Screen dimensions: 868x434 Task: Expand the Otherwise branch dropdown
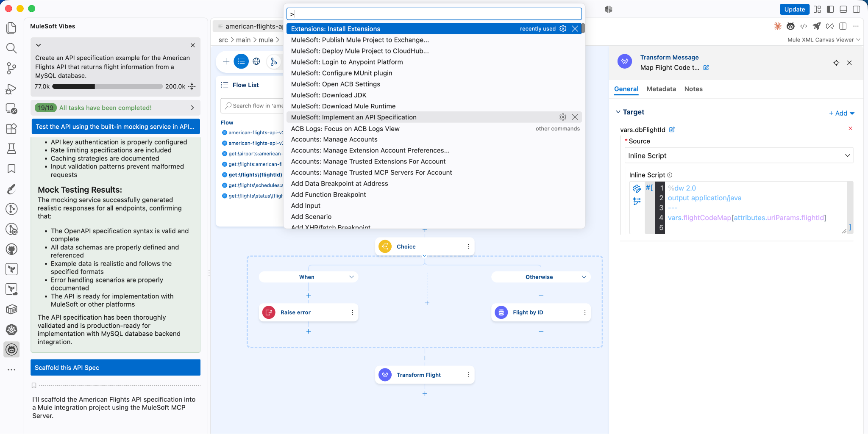pyautogui.click(x=584, y=277)
